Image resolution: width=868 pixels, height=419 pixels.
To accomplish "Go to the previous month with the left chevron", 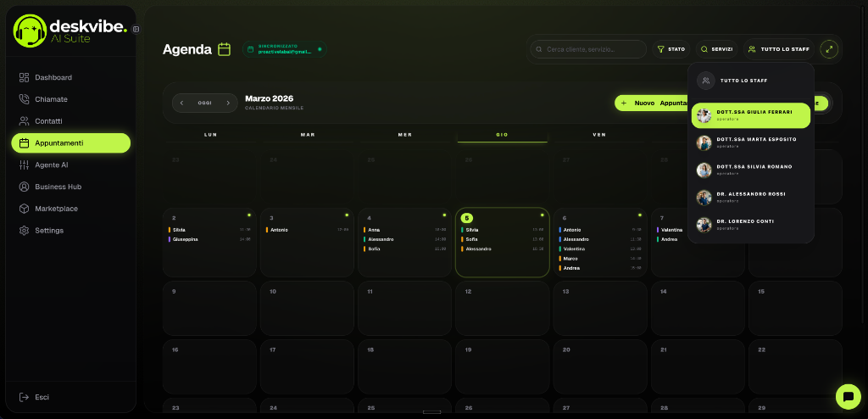I will 181,103.
